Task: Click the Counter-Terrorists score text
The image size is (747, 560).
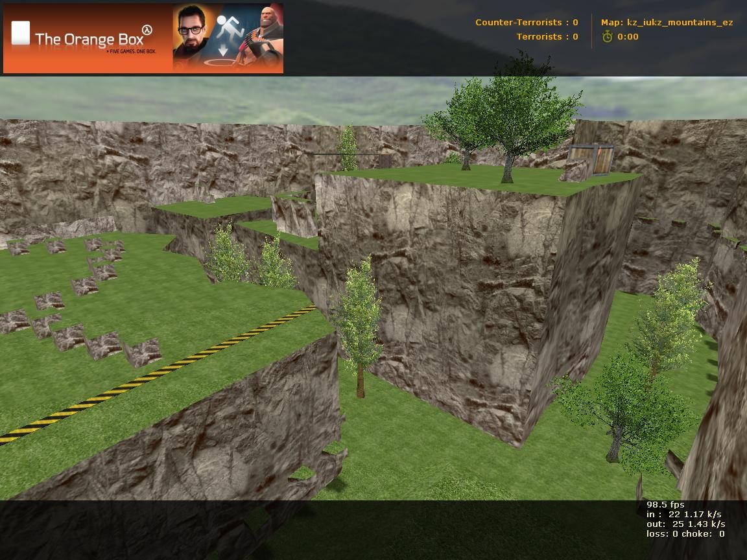Action: 527,23
